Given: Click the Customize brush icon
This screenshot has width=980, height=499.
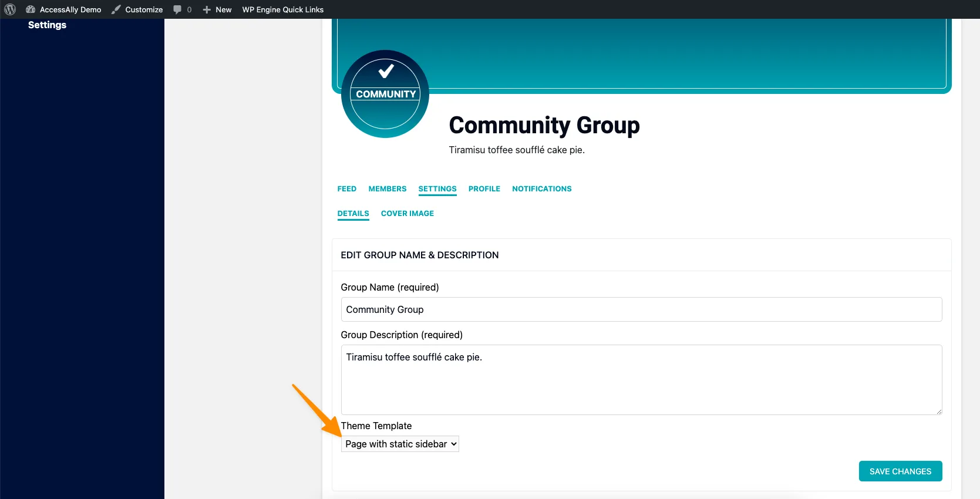Looking at the screenshot, I should 116,9.
